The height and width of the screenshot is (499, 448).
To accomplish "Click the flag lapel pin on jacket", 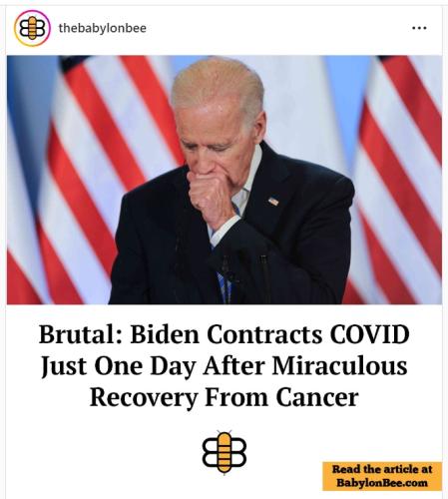I will point(273,201).
